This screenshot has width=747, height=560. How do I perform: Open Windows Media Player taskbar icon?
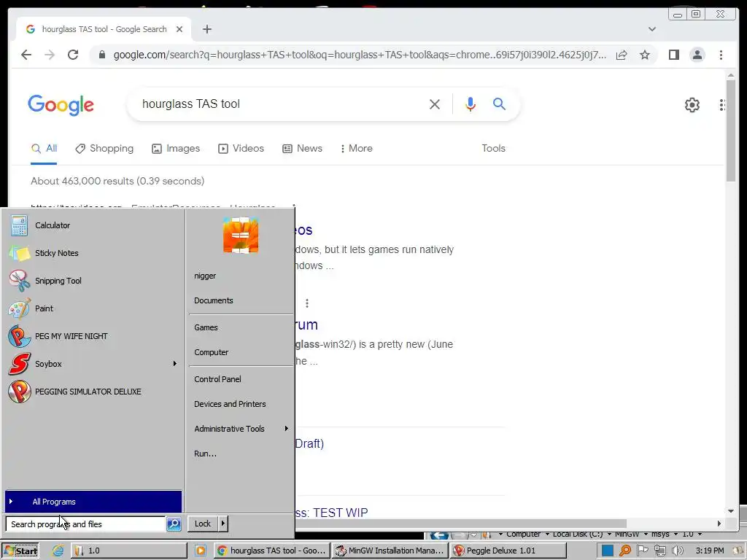click(201, 551)
